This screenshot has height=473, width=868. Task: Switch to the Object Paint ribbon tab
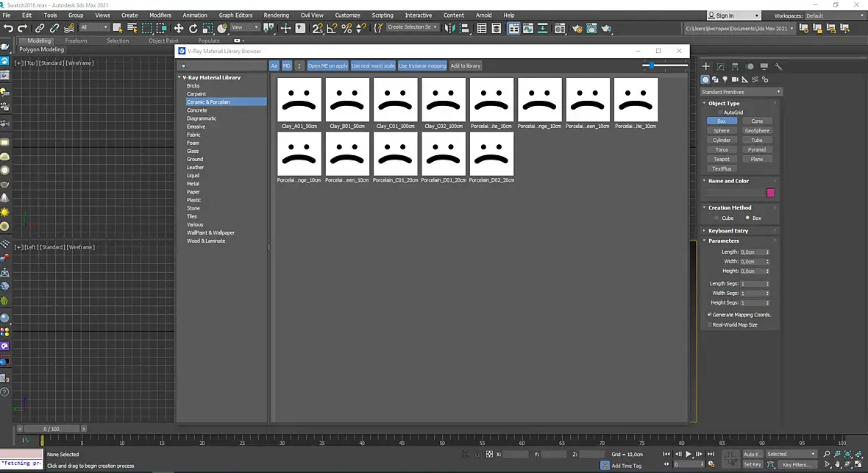tap(163, 40)
